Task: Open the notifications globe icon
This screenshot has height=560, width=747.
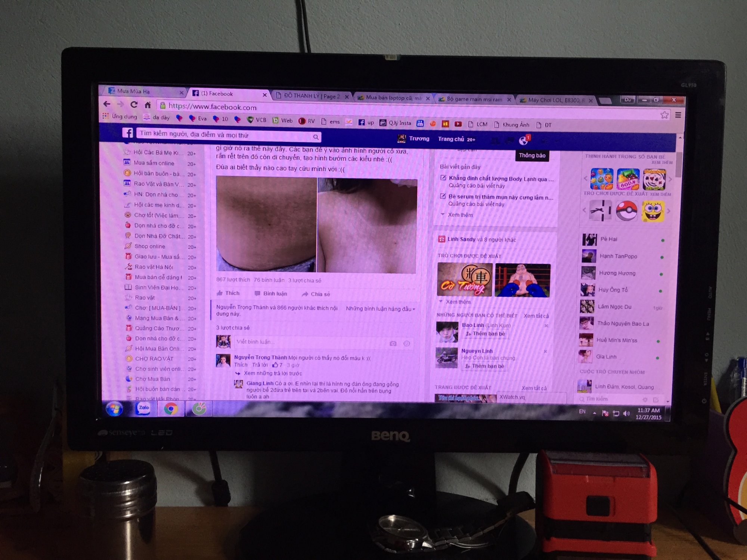Action: coord(523,141)
